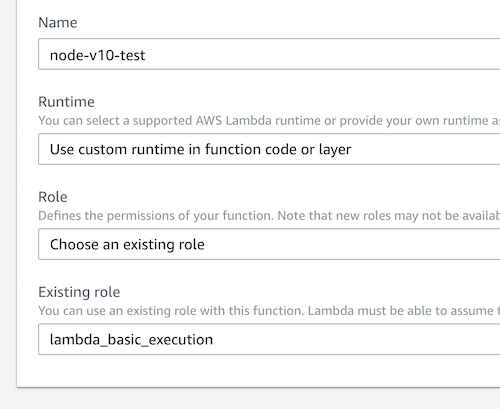Screen dimensions: 500x409
Task: Click empty panel area below Existing role
Action: 258,371
